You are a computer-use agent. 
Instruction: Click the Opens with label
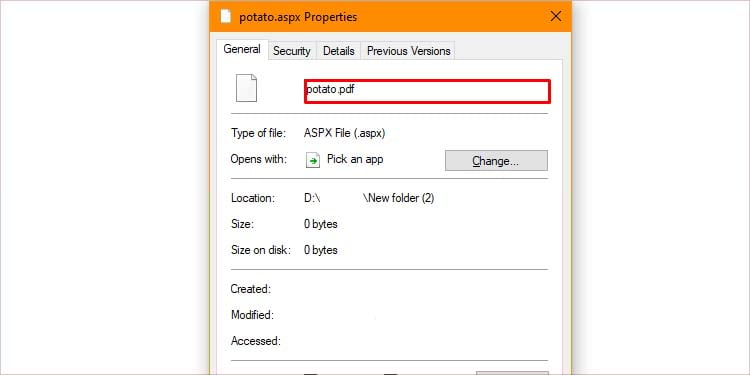point(259,159)
